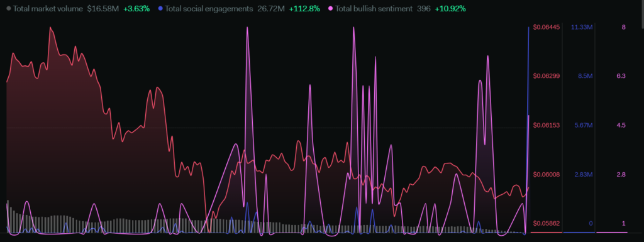This screenshot has height=242, width=644.
Task: Click the blue social engagements legend dot
Action: click(160, 8)
